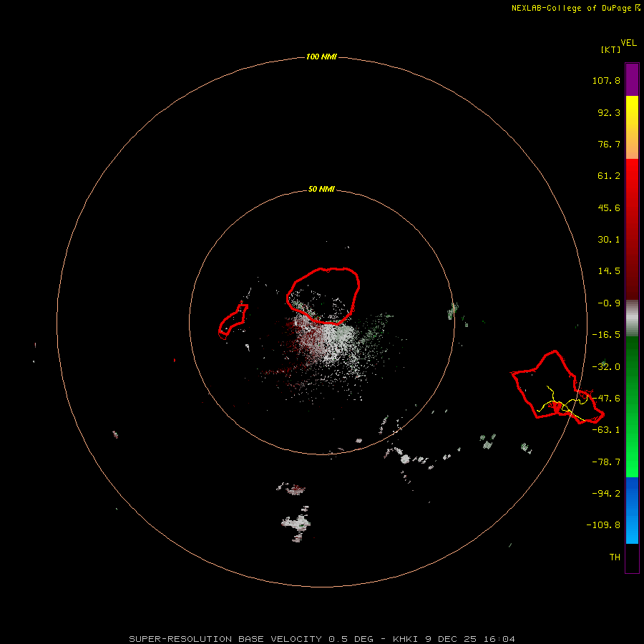Select the 61.2 velocity scale value
This screenshot has height=644, width=644.
tap(609, 176)
